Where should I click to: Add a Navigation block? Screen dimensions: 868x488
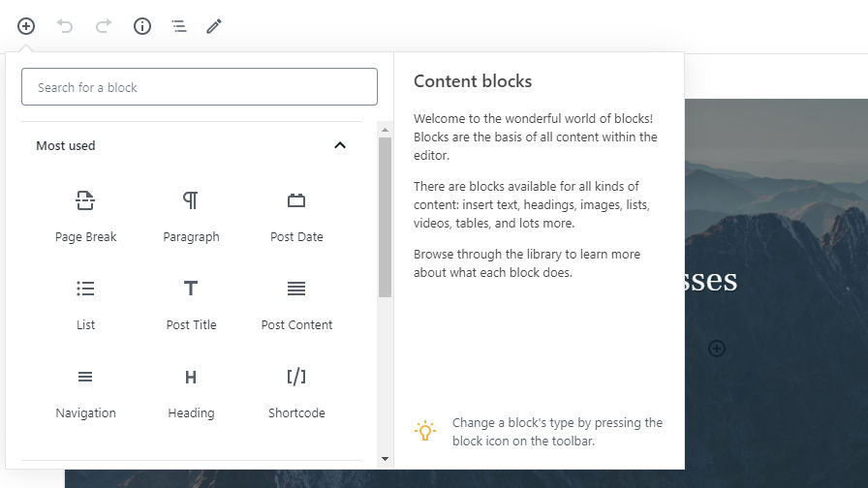[x=86, y=391]
